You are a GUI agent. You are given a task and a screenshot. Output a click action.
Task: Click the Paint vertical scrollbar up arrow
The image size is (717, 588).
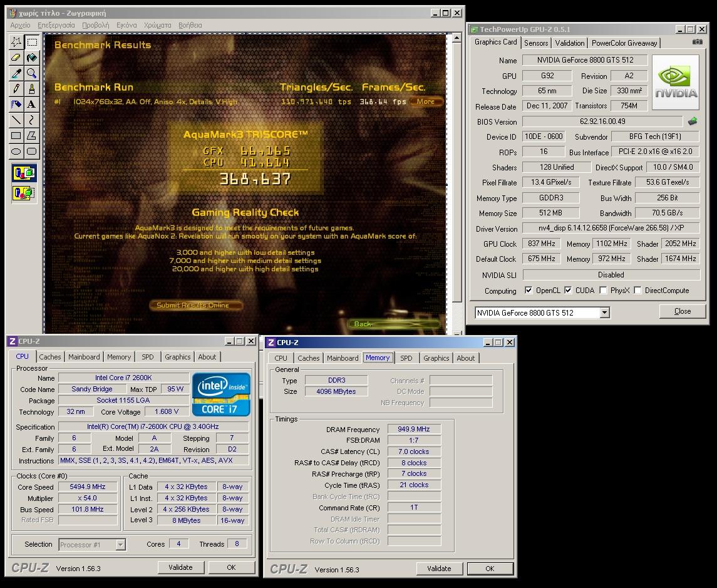coord(457,38)
